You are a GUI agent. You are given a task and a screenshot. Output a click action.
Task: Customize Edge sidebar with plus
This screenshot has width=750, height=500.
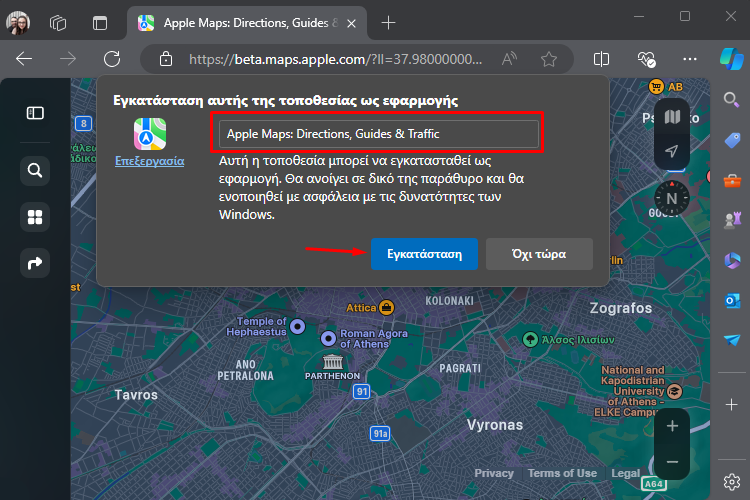tap(731, 405)
